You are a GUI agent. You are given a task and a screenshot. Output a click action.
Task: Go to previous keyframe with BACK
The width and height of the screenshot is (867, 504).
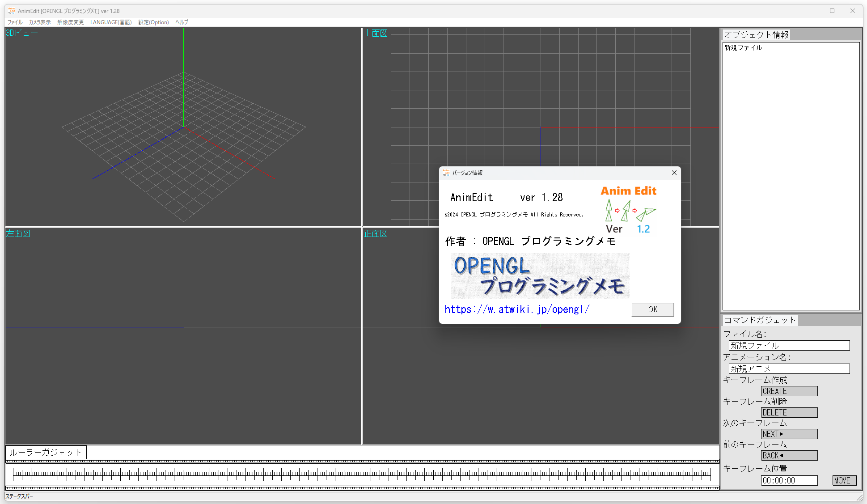[x=789, y=455]
